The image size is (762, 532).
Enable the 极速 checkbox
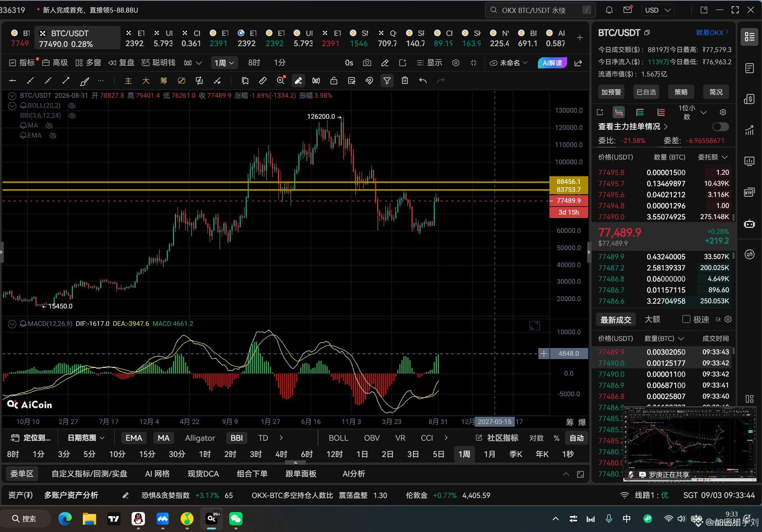[686, 319]
